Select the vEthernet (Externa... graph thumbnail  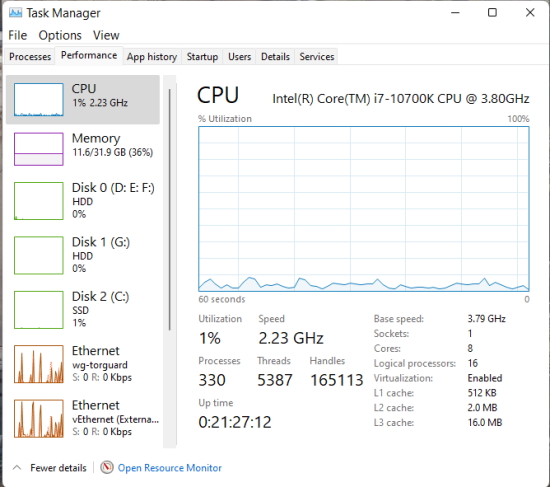click(x=39, y=418)
